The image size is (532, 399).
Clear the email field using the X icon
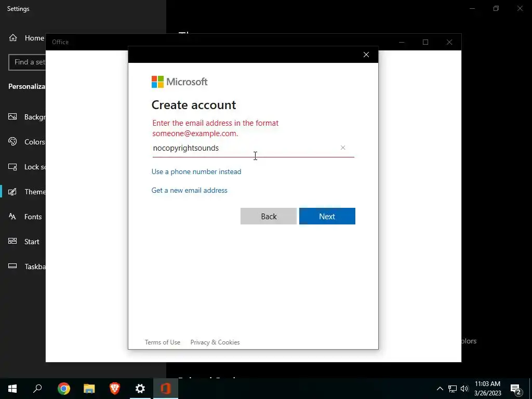click(x=343, y=148)
